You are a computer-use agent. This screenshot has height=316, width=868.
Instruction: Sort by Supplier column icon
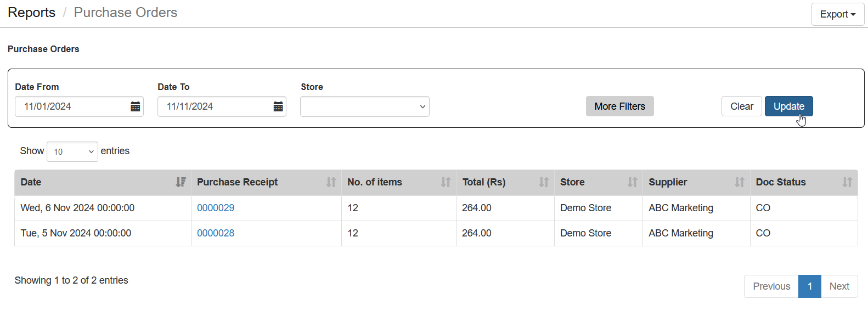(740, 182)
